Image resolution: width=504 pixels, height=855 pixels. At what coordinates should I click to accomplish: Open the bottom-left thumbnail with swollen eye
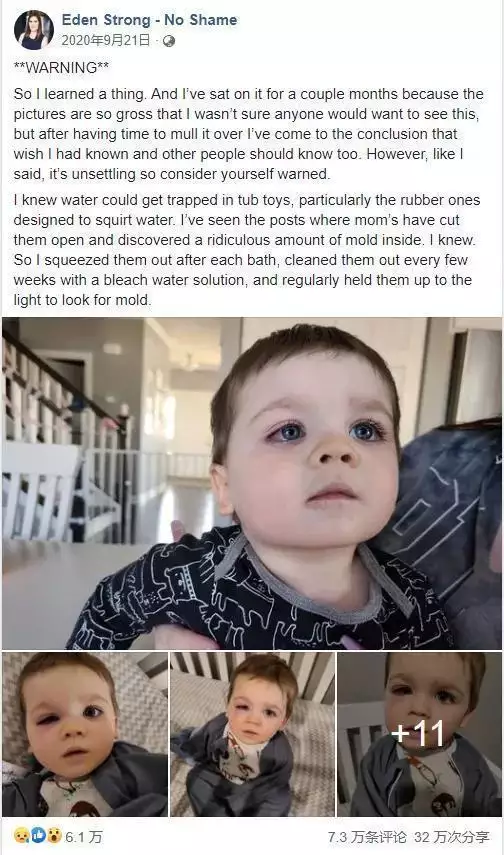[x=85, y=734]
